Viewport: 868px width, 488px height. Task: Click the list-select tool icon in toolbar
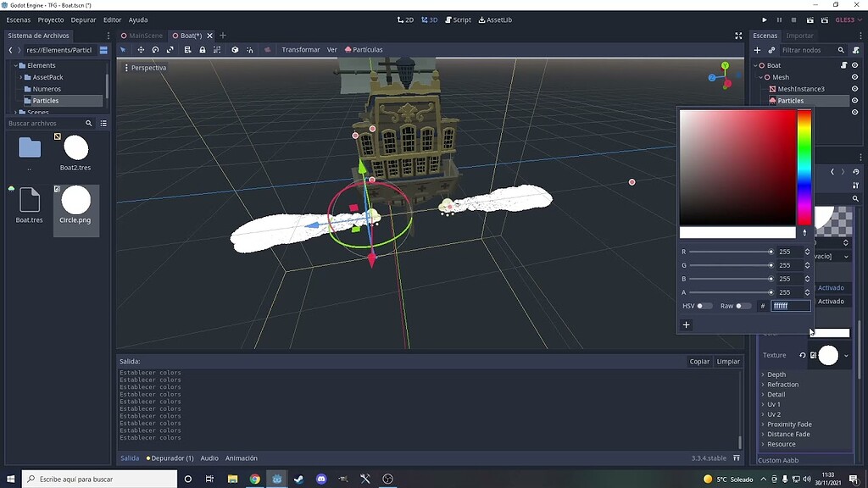pyautogui.click(x=187, y=50)
